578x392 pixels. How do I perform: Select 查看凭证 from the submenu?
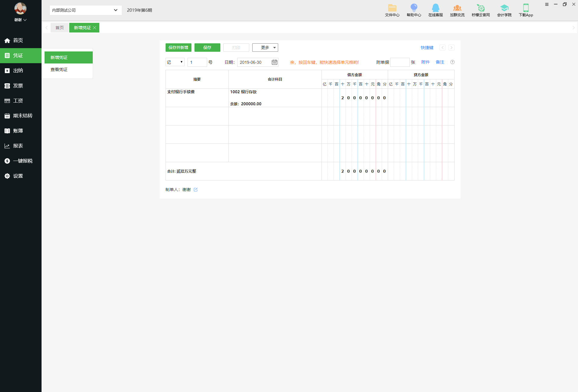click(x=59, y=69)
